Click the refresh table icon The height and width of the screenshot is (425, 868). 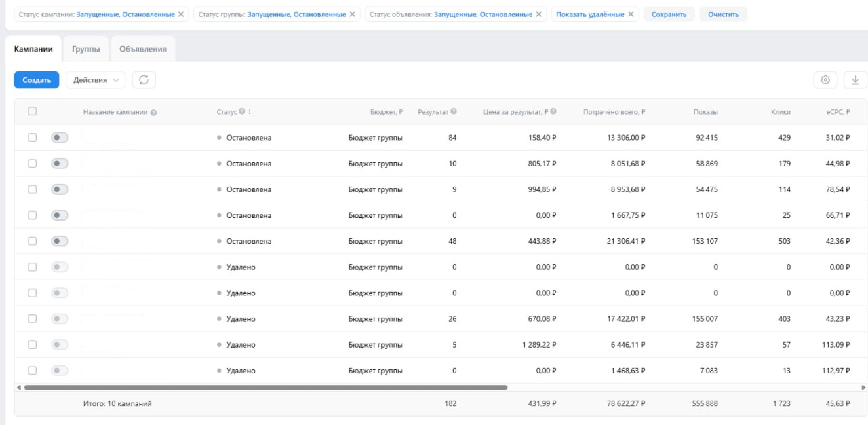[144, 80]
